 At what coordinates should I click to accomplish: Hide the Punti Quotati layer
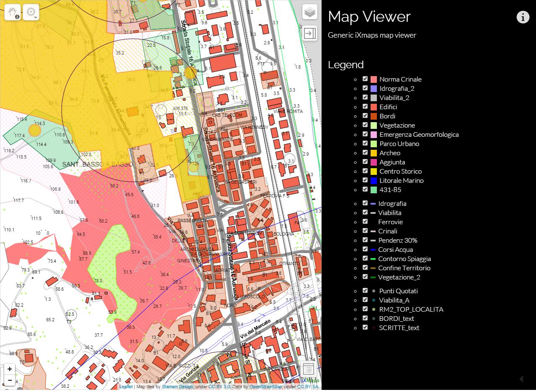coord(365,291)
